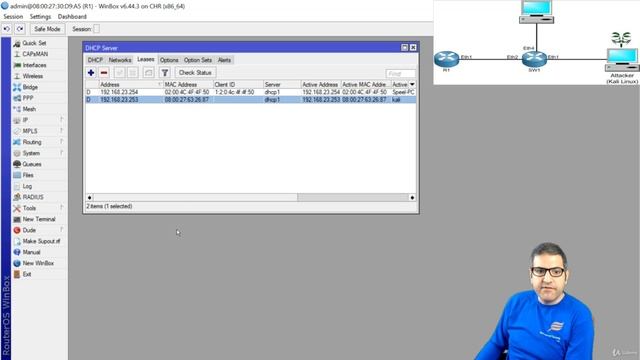The image size is (640, 360).
Task: Sort by the Active Address column header
Action: pyautogui.click(x=321, y=84)
